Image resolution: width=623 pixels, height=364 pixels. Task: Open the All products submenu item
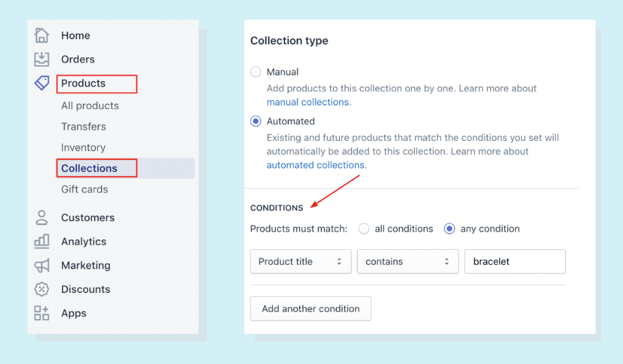coord(90,106)
